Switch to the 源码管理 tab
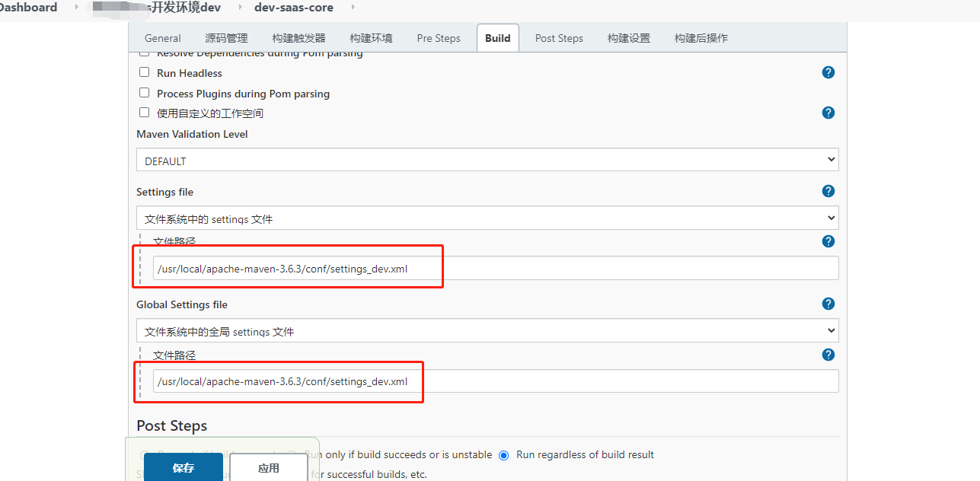 [226, 38]
